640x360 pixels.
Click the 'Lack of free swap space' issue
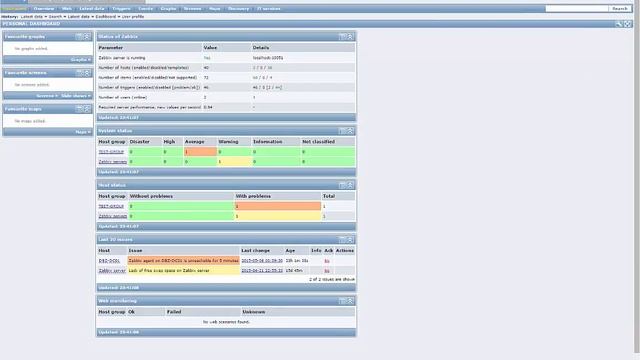point(183,271)
